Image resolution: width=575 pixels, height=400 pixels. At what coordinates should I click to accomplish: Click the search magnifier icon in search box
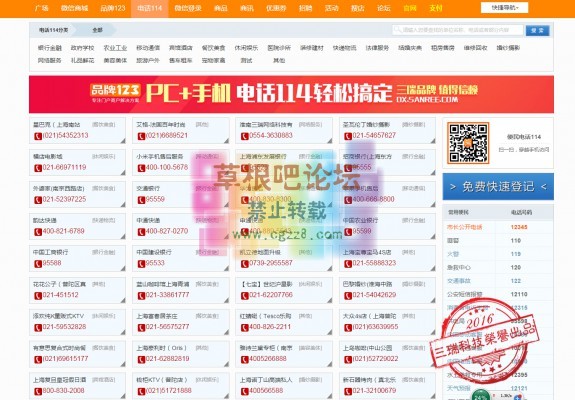tap(398, 30)
